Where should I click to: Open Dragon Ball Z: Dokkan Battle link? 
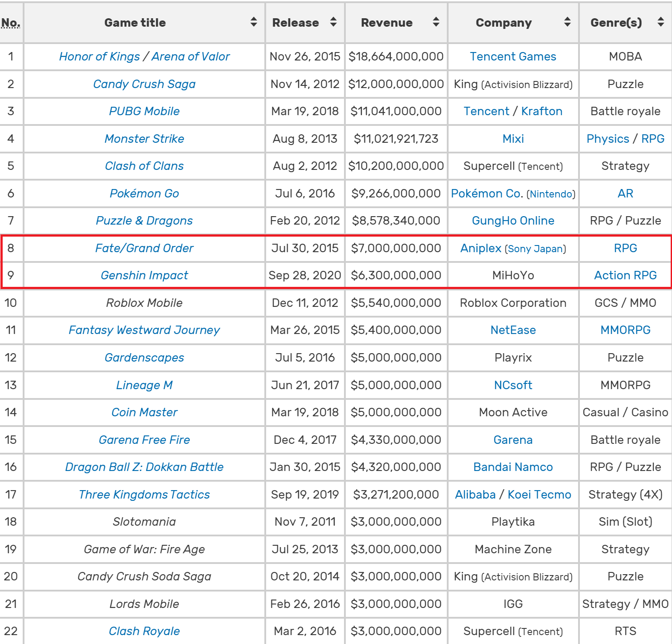coord(144,467)
